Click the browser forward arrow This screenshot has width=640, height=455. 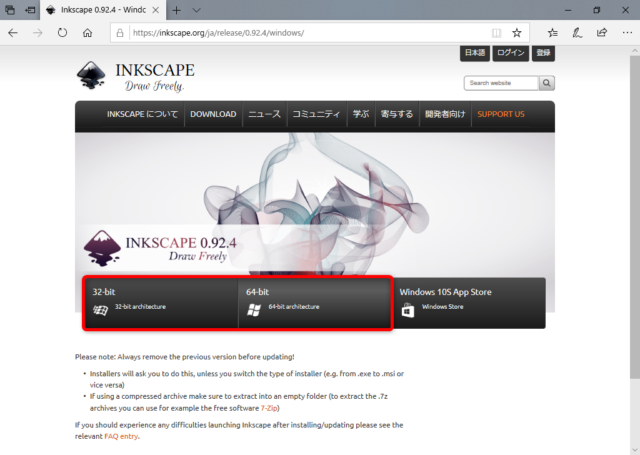click(38, 33)
